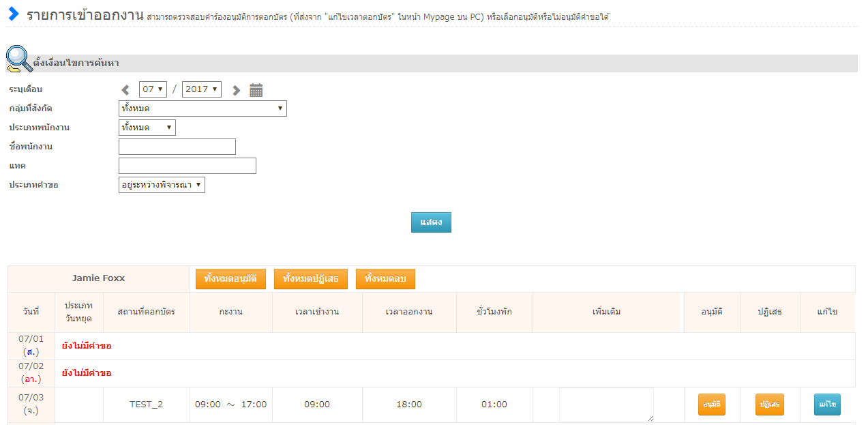Viewport: 868px width, 425px height.
Task: Click ทั้งหมดลบ delete-all button
Action: pos(385,279)
